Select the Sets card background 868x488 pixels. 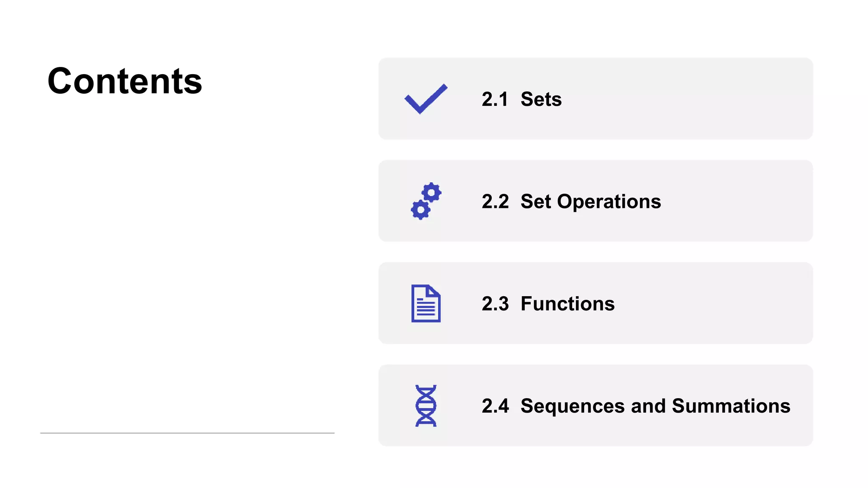point(595,99)
